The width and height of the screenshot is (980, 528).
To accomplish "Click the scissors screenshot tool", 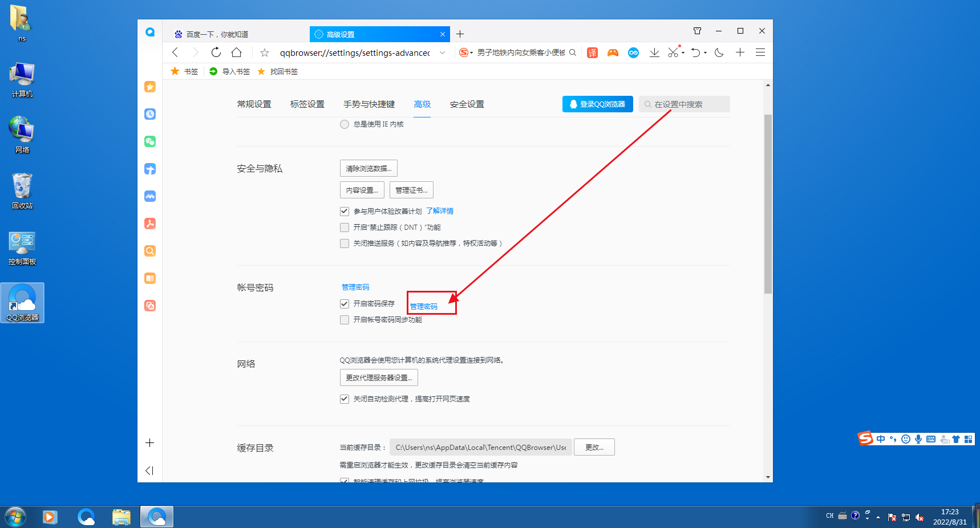I will 673,52.
